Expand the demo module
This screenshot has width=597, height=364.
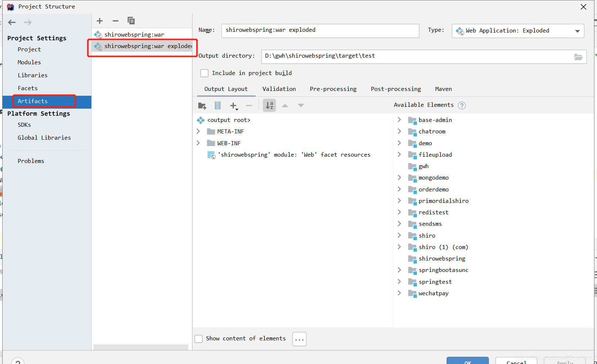click(x=399, y=143)
